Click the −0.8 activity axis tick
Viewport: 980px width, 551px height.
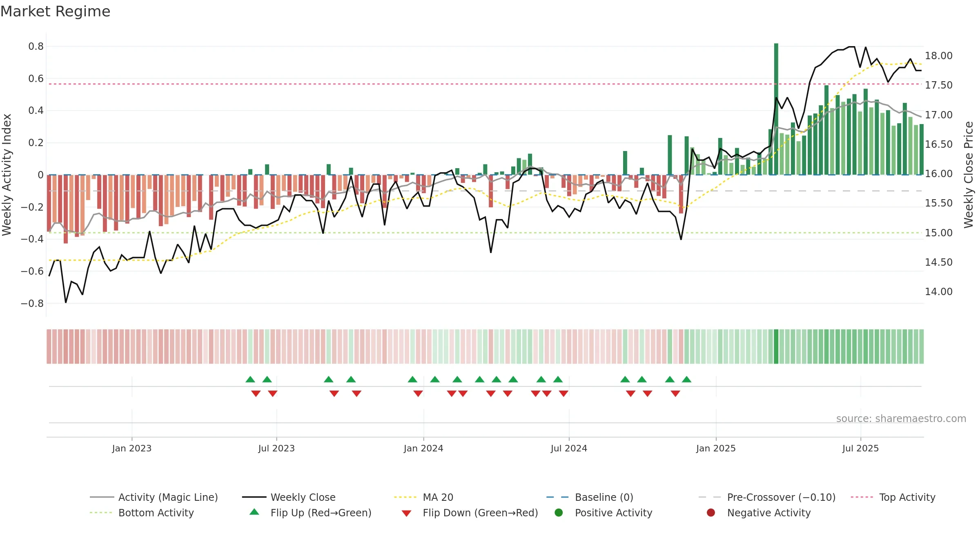tap(32, 304)
